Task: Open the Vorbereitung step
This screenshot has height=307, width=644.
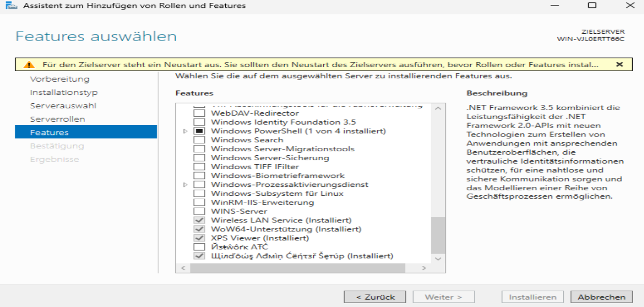Action: pos(59,79)
